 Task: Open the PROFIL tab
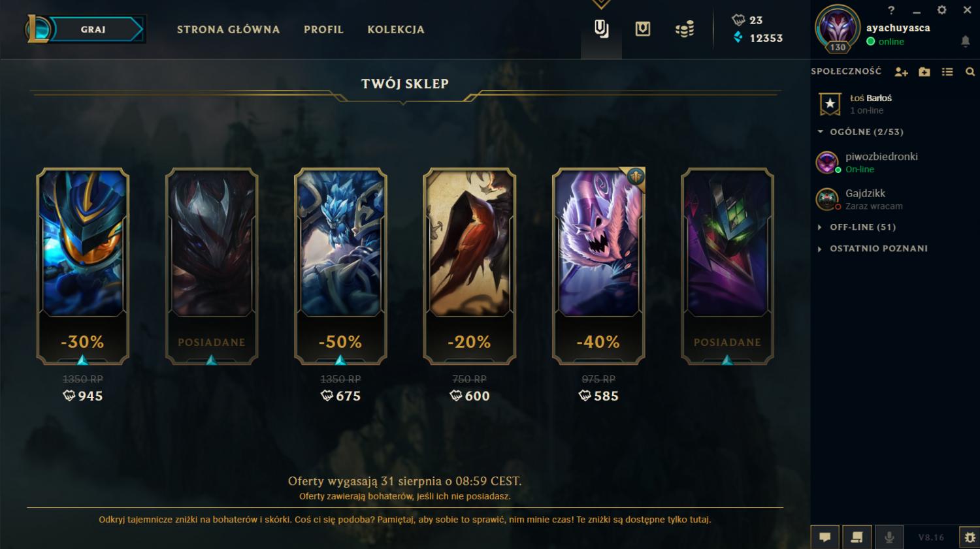click(323, 29)
